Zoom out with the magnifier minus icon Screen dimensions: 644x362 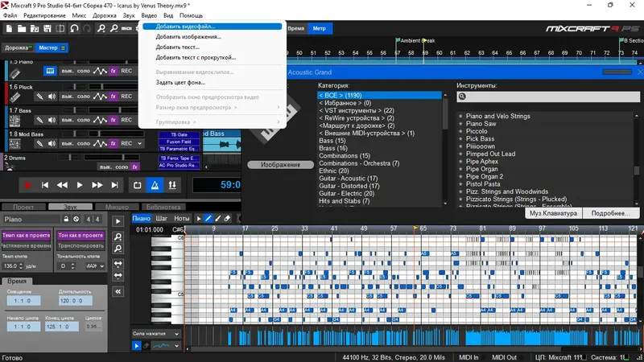(x=114, y=28)
